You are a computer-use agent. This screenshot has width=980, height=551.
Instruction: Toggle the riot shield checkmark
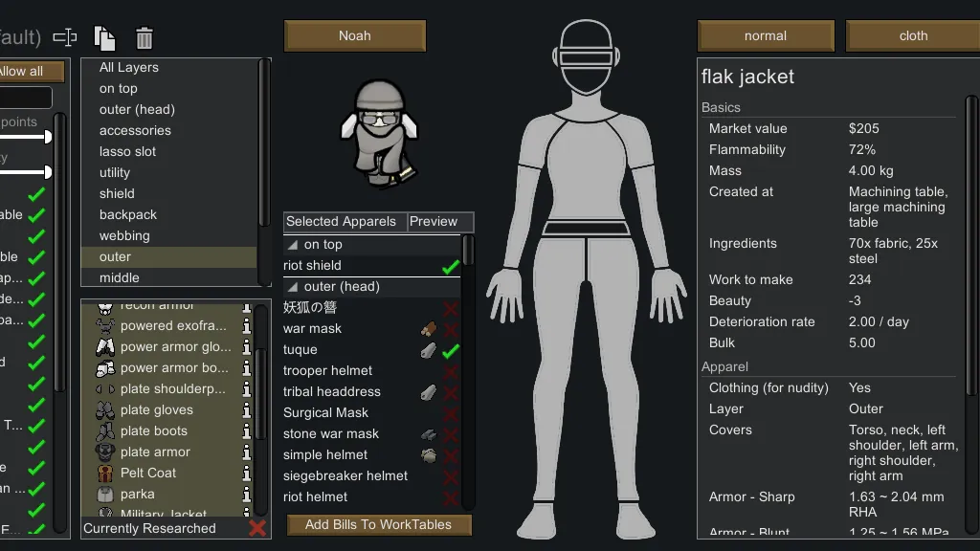click(x=450, y=266)
